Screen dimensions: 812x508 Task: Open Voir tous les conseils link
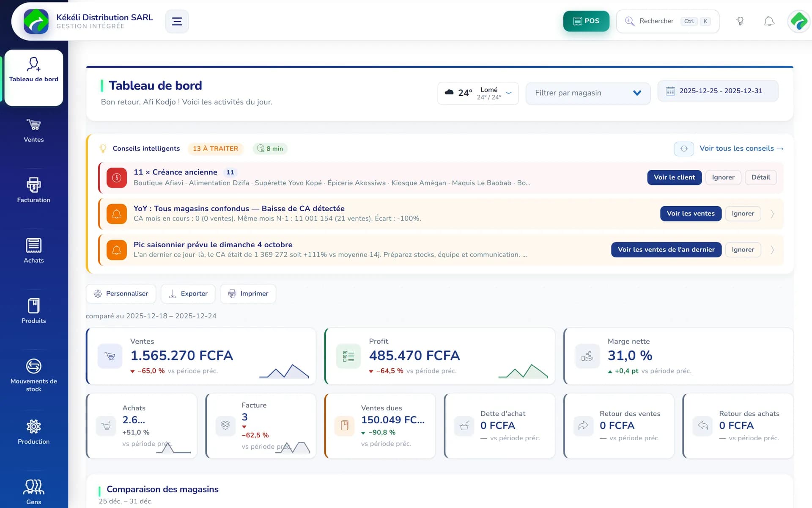(741, 149)
